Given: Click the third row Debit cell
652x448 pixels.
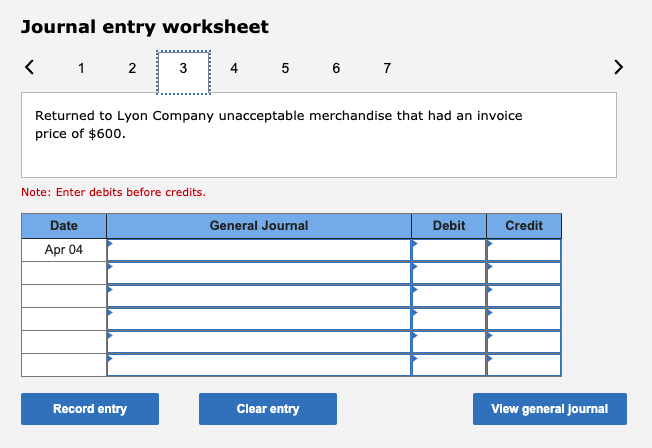Looking at the screenshot, I should 449,296.
